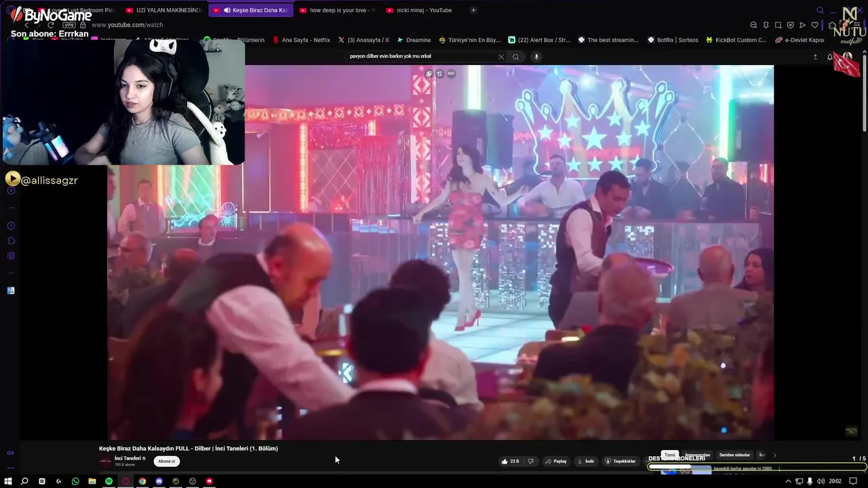Image resolution: width=868 pixels, height=488 pixels.
Task: Switch to the Keşke Biraz Daha Kalsaydın tab
Action: point(250,10)
